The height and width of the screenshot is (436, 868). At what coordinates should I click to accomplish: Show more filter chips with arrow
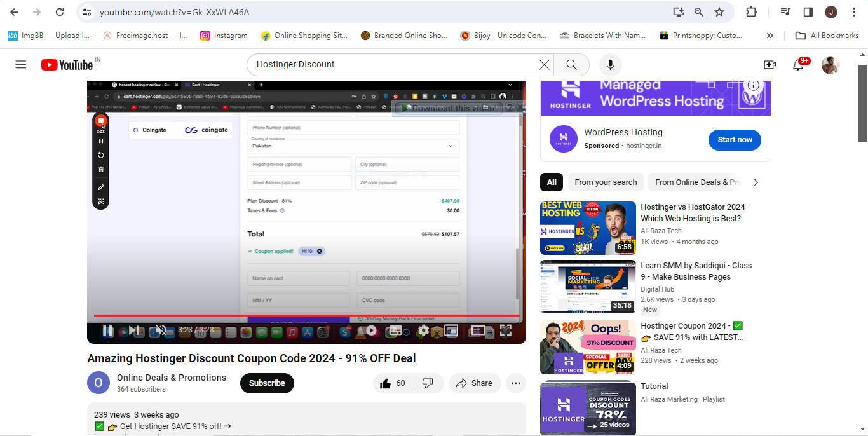coord(756,182)
